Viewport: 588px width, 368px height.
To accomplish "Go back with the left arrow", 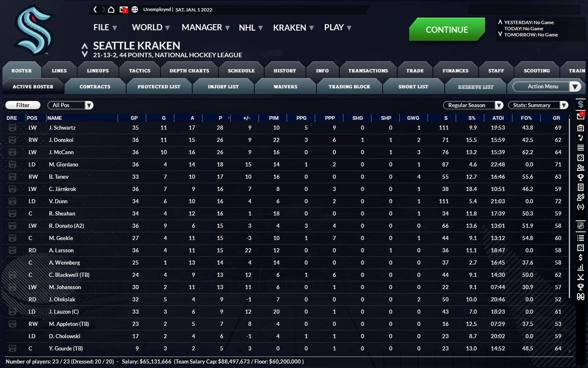I will 95,9.
